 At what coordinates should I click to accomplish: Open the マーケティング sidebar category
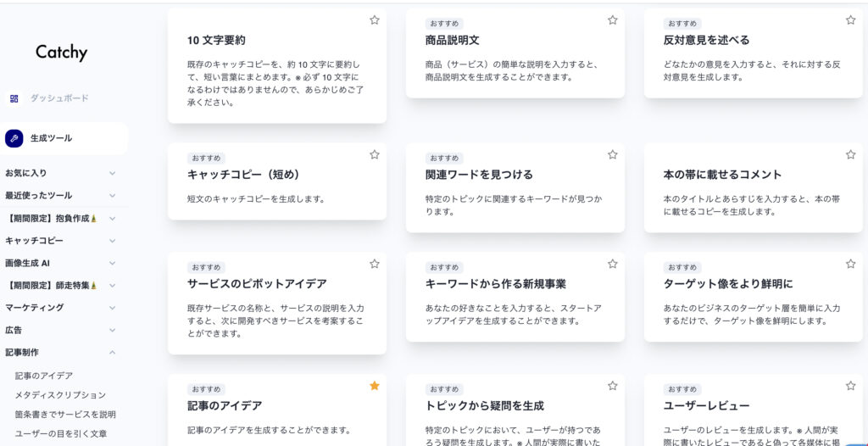(x=112, y=308)
